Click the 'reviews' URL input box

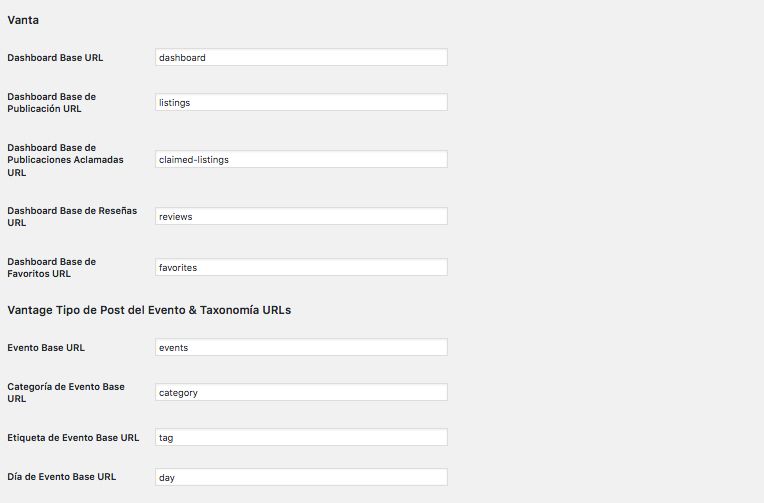pyautogui.click(x=301, y=216)
